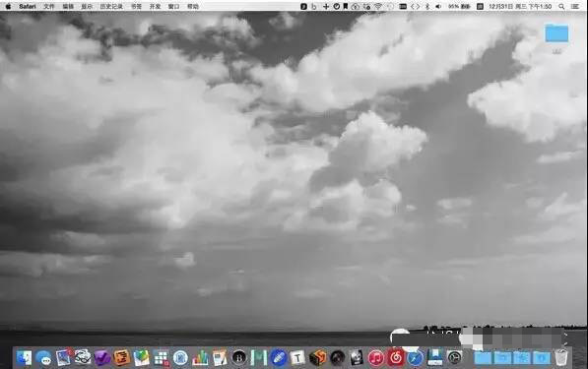Image resolution: width=588 pixels, height=369 pixels.
Task: Open the bookmark-shaped menu bar icon
Action: click(346, 6)
